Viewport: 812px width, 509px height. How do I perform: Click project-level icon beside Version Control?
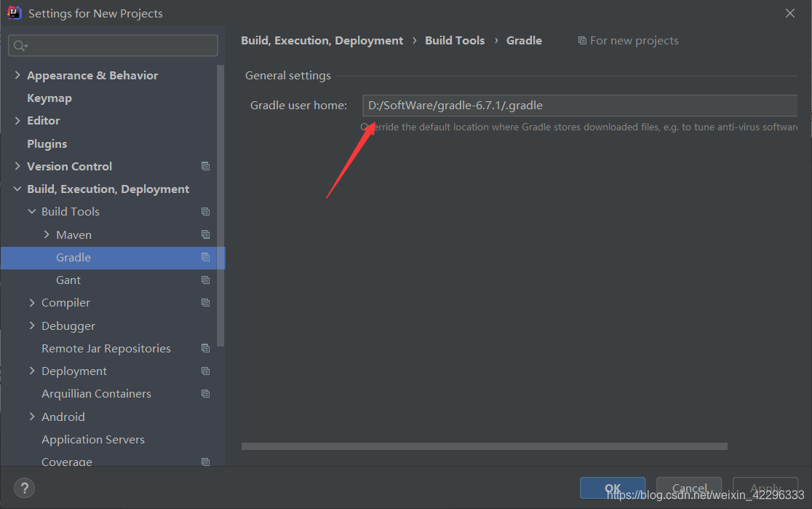pos(206,166)
